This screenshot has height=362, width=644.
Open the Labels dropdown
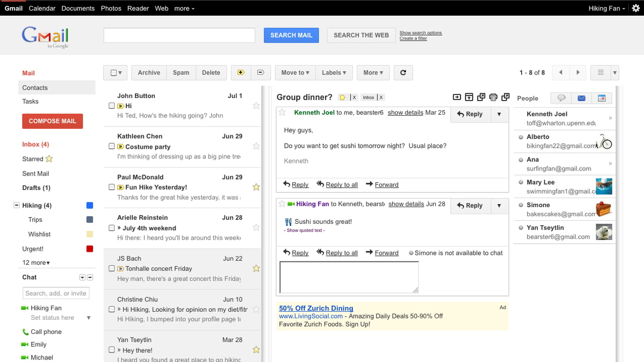pyautogui.click(x=334, y=72)
